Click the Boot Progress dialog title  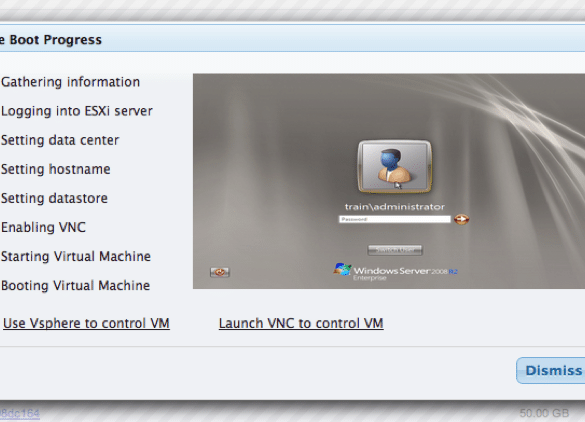click(51, 40)
